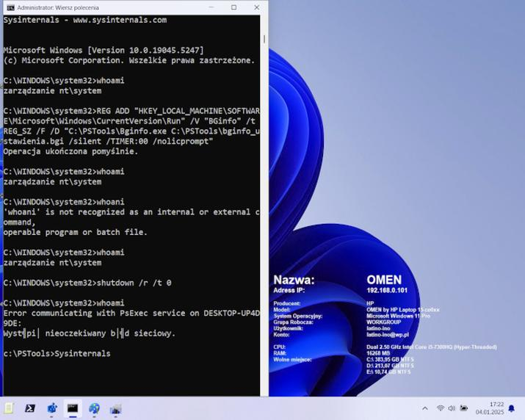Click the 'operable program or batch file.' line
525x420 pixels.
coord(76,232)
